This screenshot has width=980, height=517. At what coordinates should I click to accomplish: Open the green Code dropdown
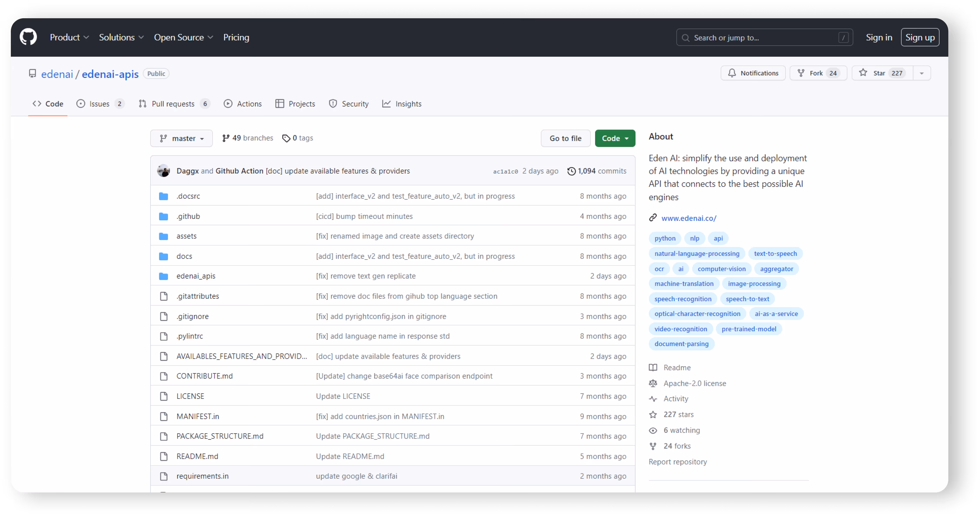pyautogui.click(x=615, y=138)
